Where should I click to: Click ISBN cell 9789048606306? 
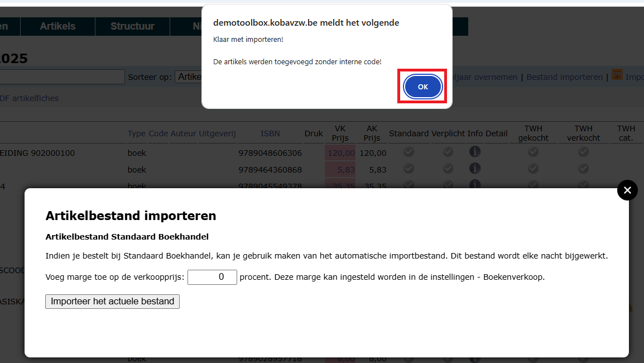(270, 153)
